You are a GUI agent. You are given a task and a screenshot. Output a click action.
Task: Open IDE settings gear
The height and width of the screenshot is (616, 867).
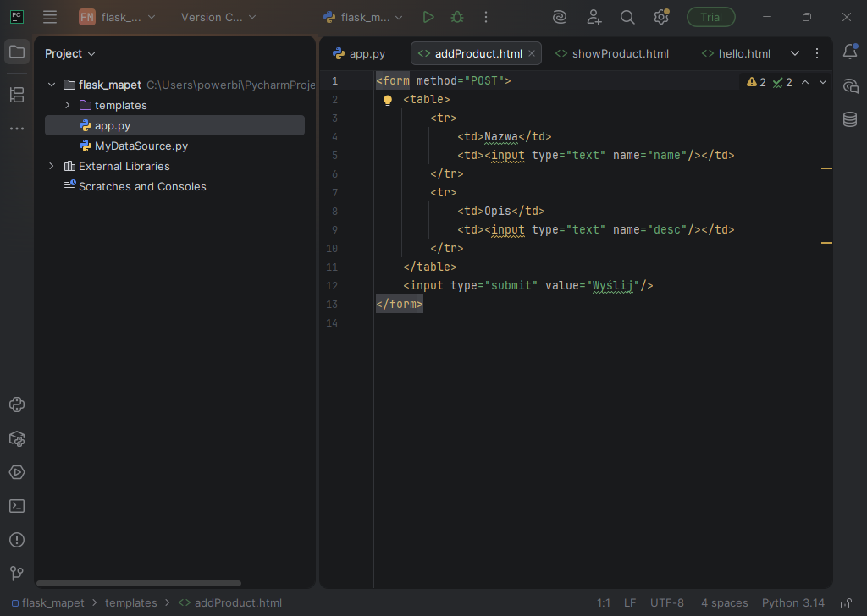(661, 17)
